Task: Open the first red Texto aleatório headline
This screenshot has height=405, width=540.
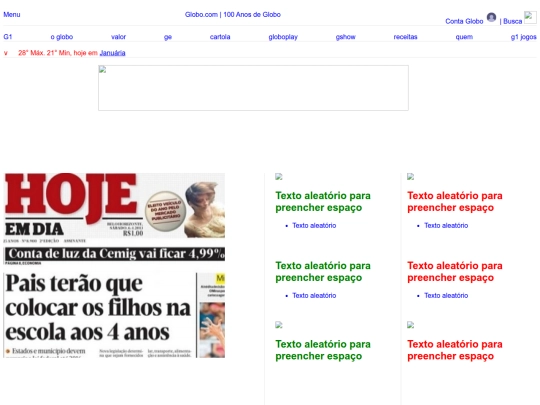Action: [x=455, y=201]
